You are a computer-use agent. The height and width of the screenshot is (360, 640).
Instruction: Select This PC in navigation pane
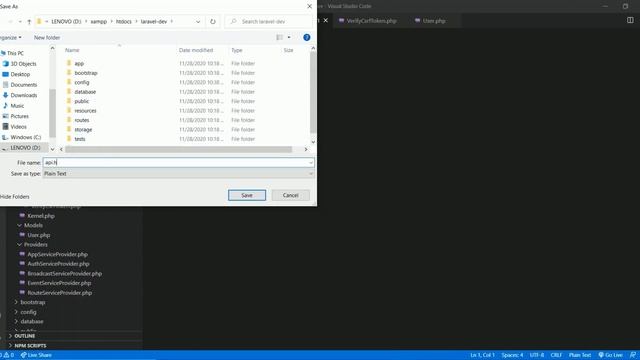[x=15, y=53]
